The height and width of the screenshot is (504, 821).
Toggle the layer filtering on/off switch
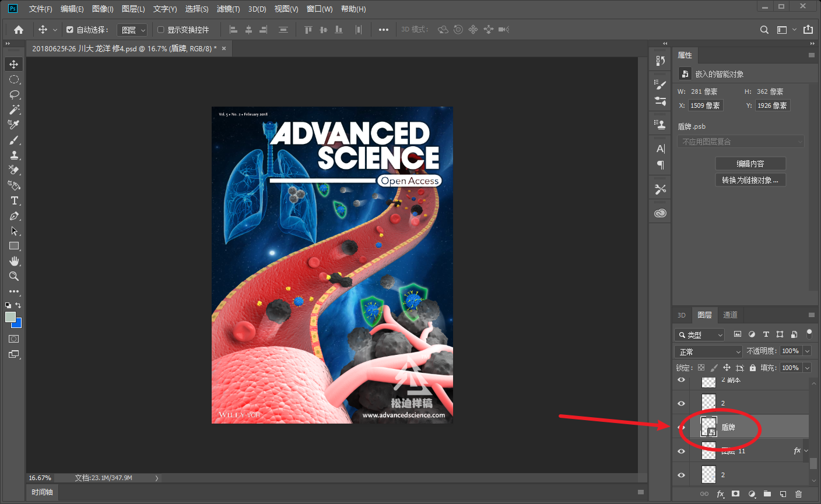coord(809,334)
